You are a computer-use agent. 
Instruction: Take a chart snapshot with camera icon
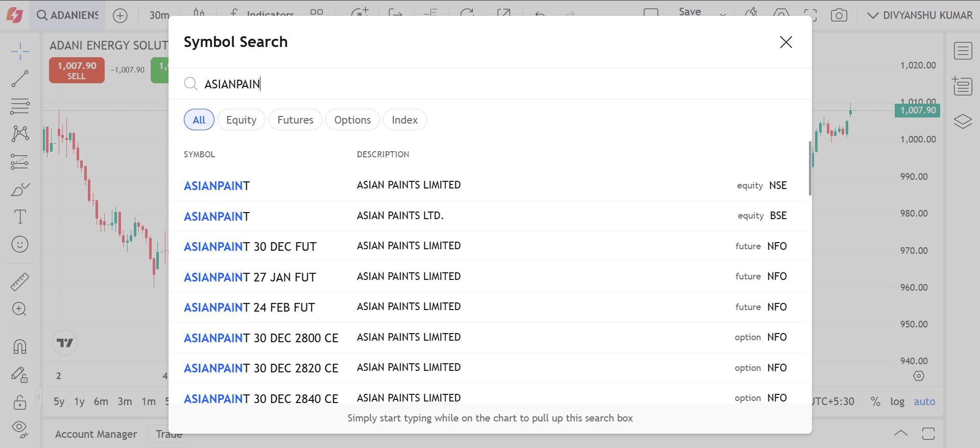click(x=839, y=16)
